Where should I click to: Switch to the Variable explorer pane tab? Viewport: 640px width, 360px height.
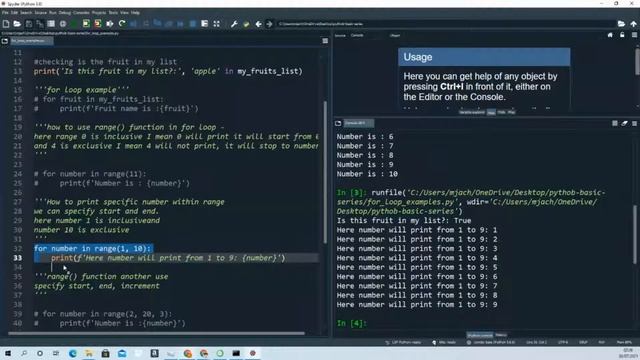click(x=472, y=112)
